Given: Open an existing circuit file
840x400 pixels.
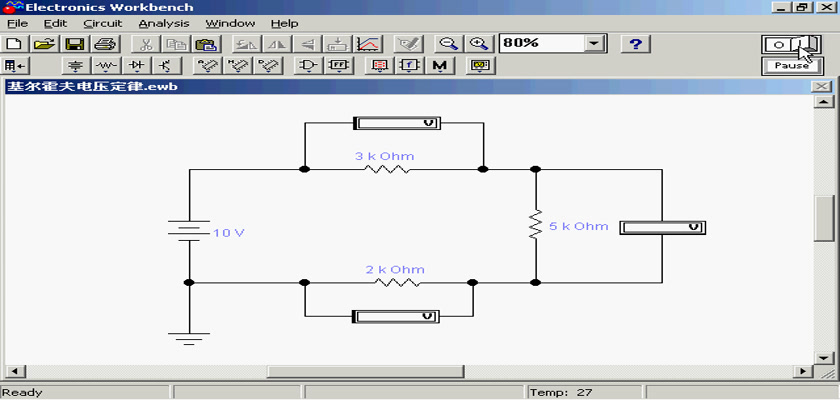Looking at the screenshot, I should (x=44, y=44).
